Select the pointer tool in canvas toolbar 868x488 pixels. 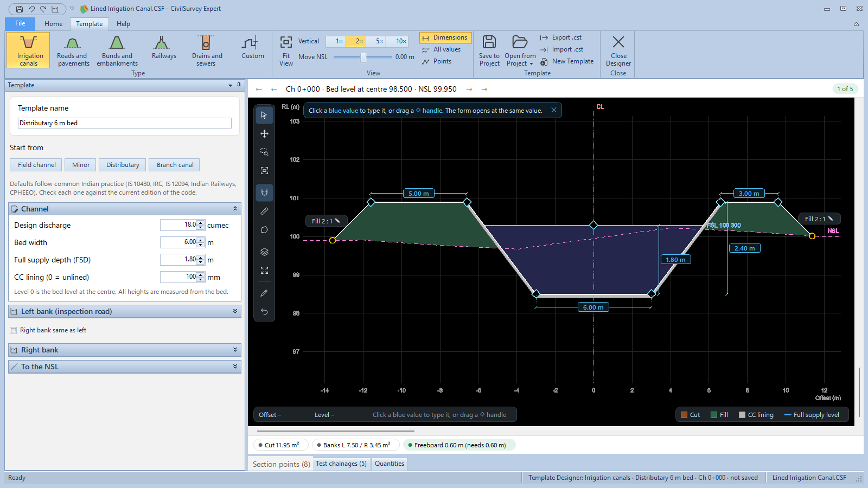tap(264, 115)
